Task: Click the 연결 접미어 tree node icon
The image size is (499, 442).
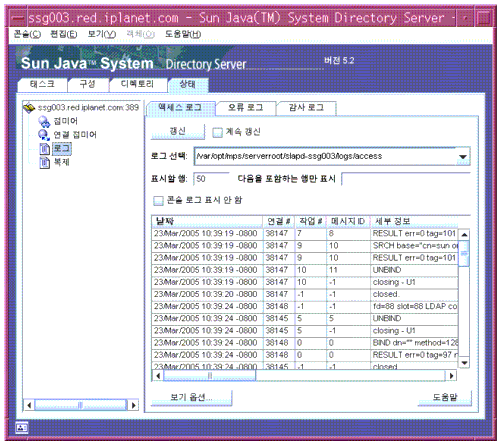Action: pos(44,135)
